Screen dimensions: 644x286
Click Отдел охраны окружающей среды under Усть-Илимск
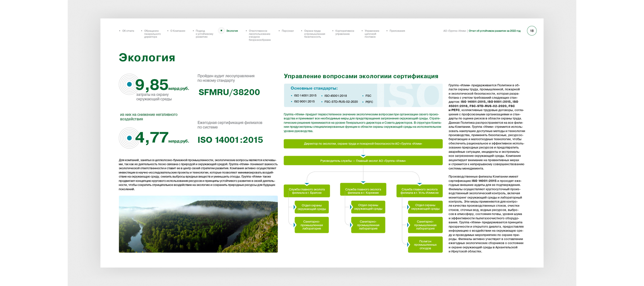coord(425,207)
